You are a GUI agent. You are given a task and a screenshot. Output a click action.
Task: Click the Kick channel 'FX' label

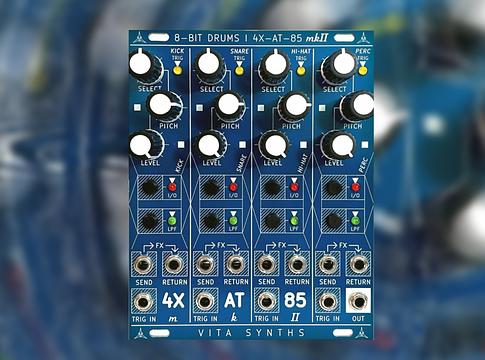(160, 246)
